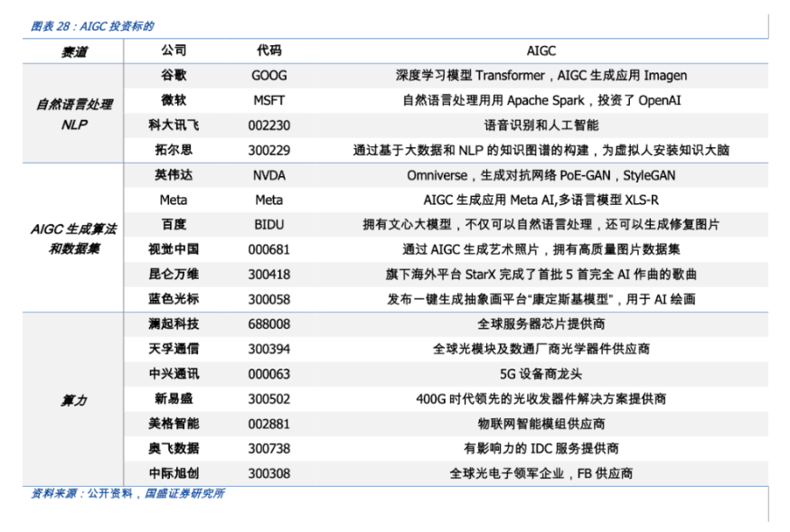790x532 pixels.
Task: Click ticker code 'GOOG'
Action: click(x=269, y=76)
